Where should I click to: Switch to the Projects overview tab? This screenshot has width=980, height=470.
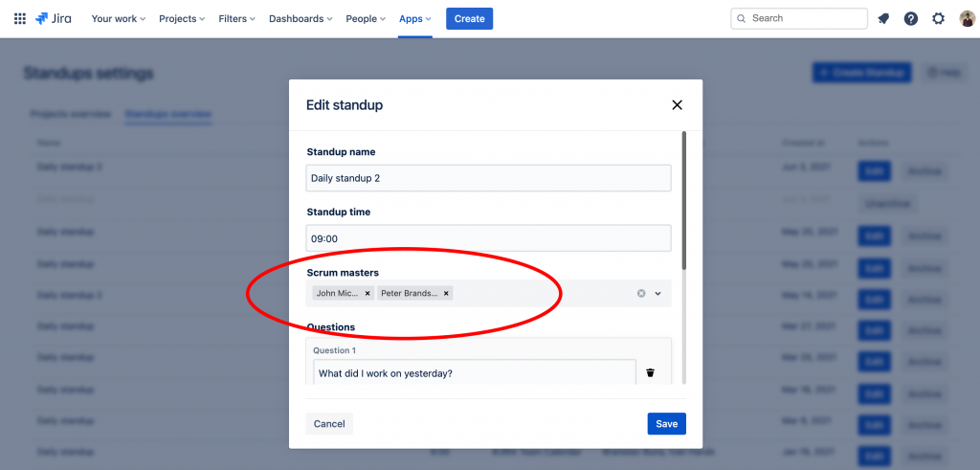(71, 114)
